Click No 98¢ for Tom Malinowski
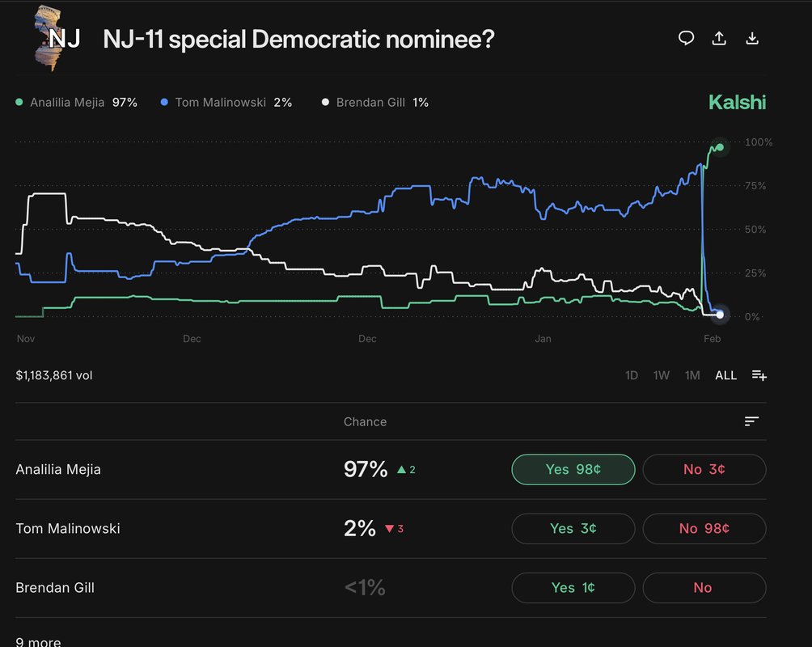This screenshot has height=647, width=812. click(704, 528)
